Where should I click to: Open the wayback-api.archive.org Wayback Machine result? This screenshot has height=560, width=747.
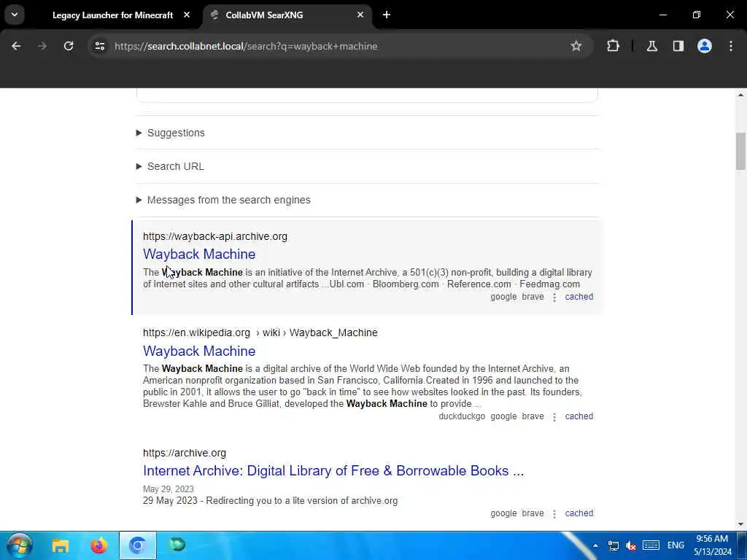[x=199, y=254]
